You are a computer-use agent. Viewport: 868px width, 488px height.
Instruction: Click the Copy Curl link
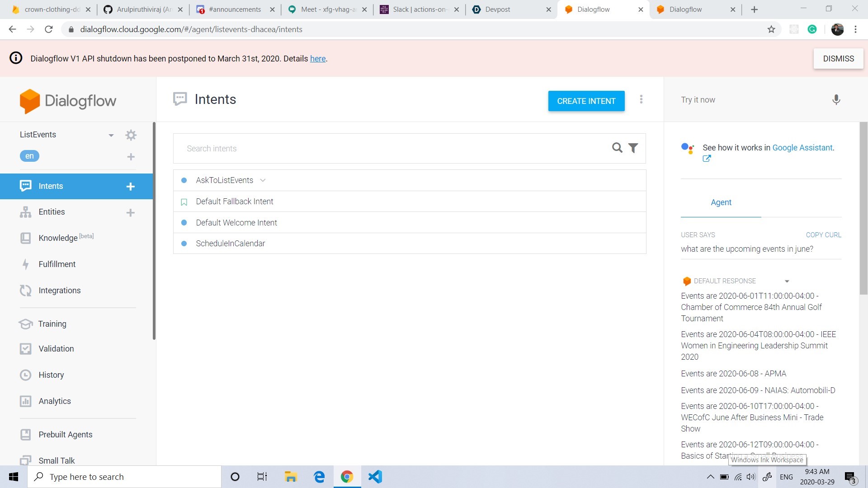pyautogui.click(x=823, y=235)
